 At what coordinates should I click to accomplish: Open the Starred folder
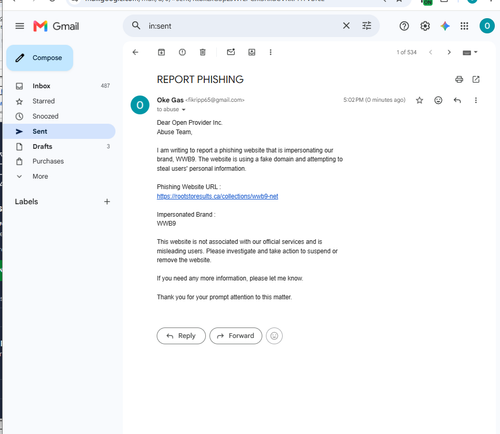tap(59, 101)
